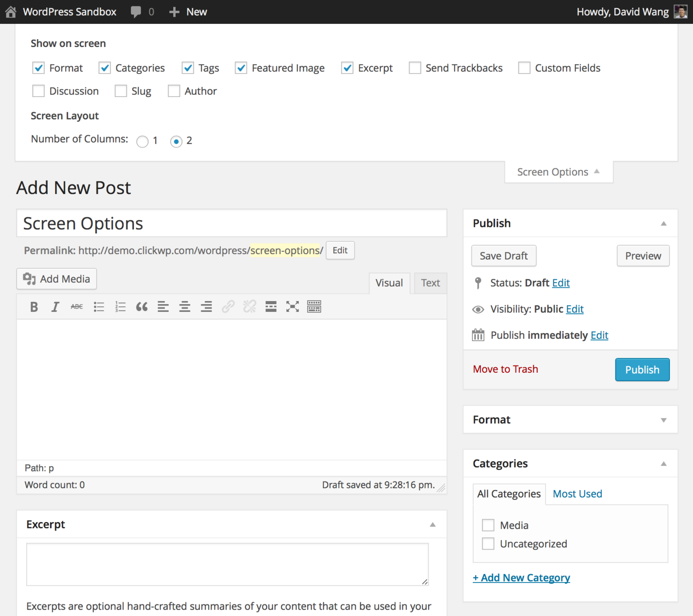Expand the Format panel
This screenshot has width=693, height=616.
[663, 420]
